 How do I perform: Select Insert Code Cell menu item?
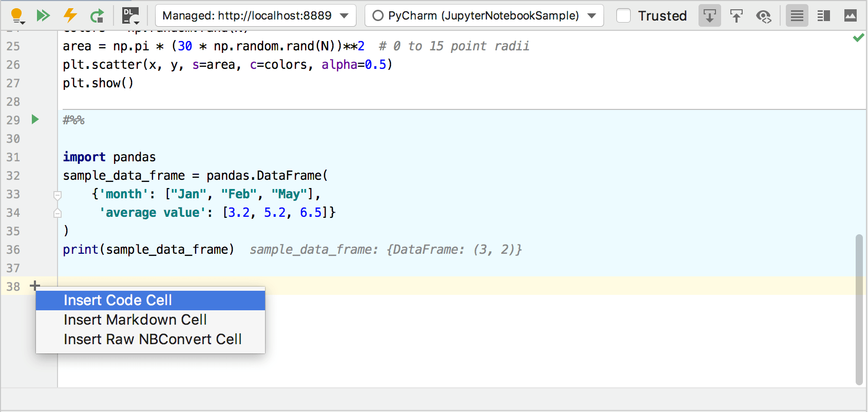tap(150, 301)
